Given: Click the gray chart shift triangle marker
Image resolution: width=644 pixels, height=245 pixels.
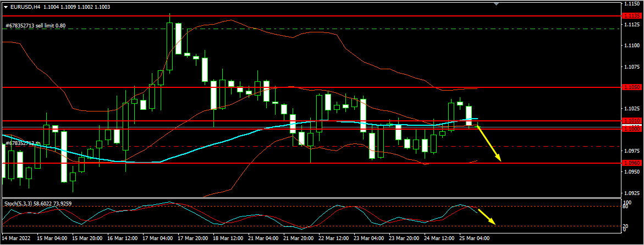Looking at the screenshot, I should pos(497,4).
